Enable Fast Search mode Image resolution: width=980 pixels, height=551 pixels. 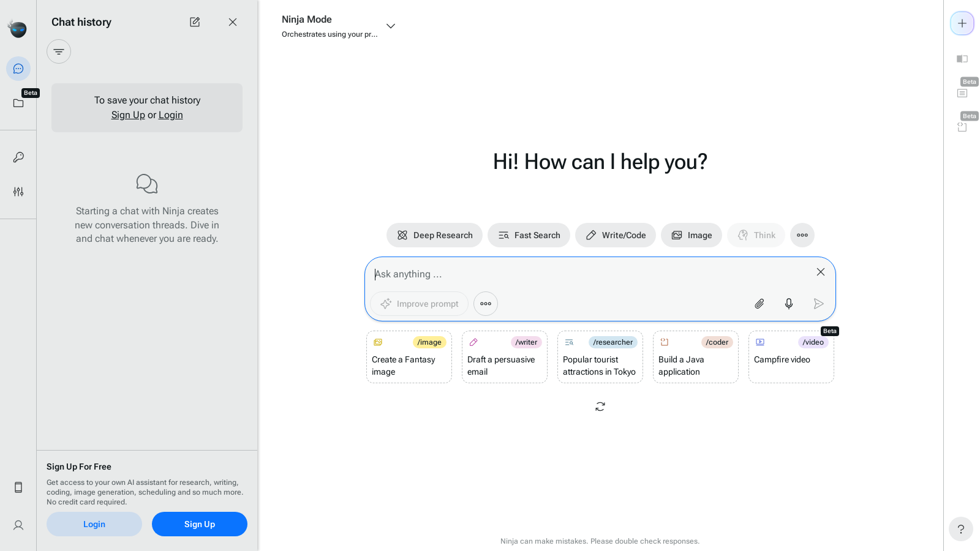pos(529,235)
